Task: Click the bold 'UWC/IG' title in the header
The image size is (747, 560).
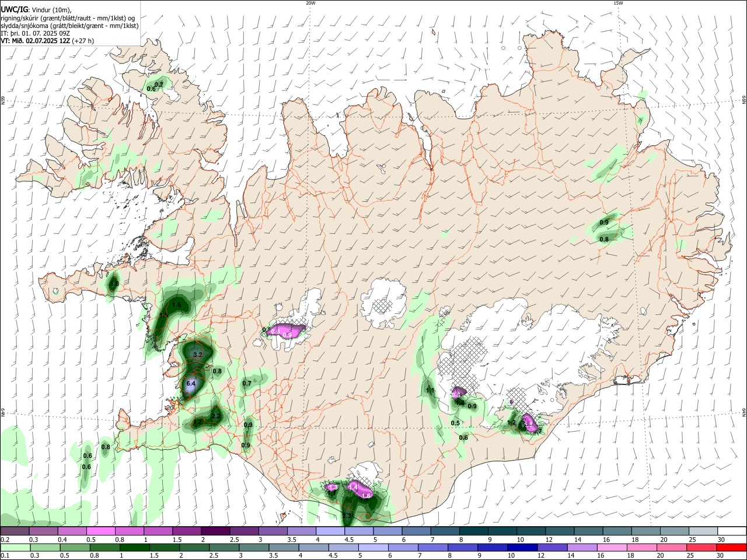Action: click(13, 9)
